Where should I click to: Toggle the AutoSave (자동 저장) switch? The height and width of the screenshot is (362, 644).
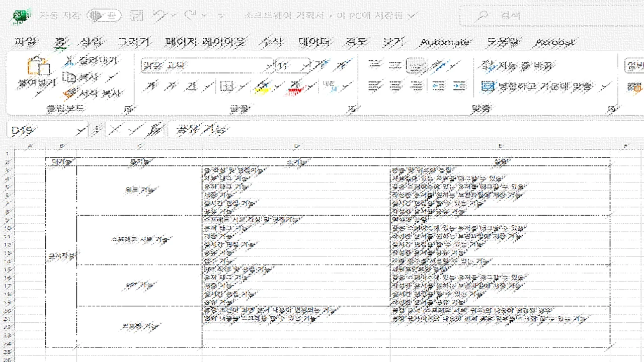104,16
